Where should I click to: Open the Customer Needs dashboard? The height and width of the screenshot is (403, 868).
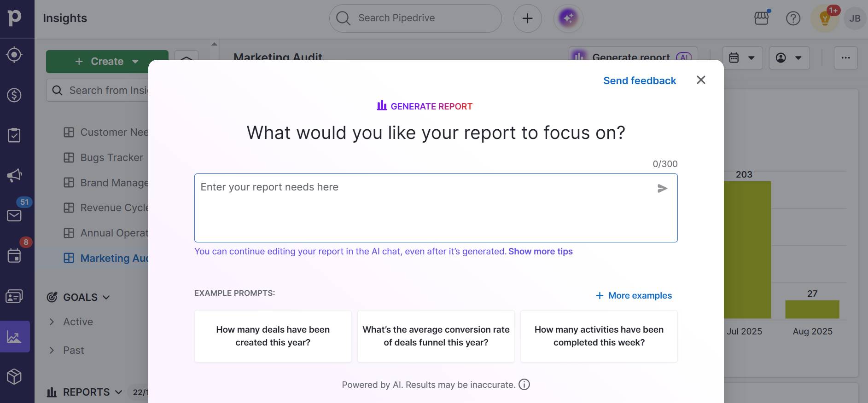coord(106,132)
